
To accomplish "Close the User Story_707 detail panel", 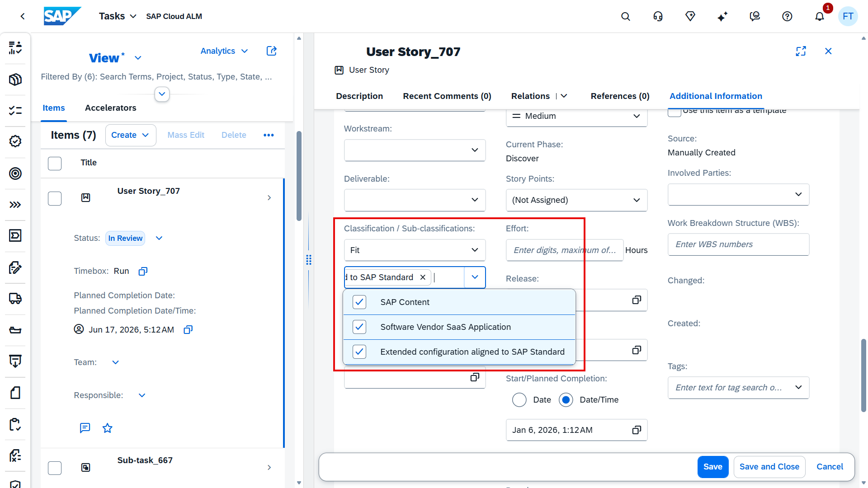I will pos(828,51).
